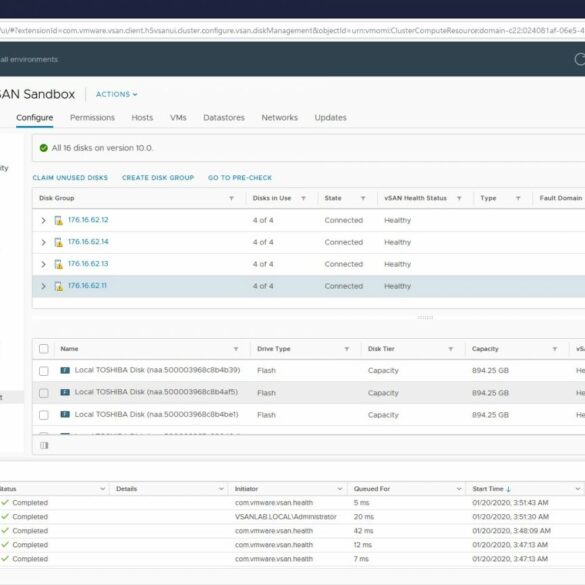Click host icon for 176.16.62.14
This screenshot has width=585, height=585.
59,243
